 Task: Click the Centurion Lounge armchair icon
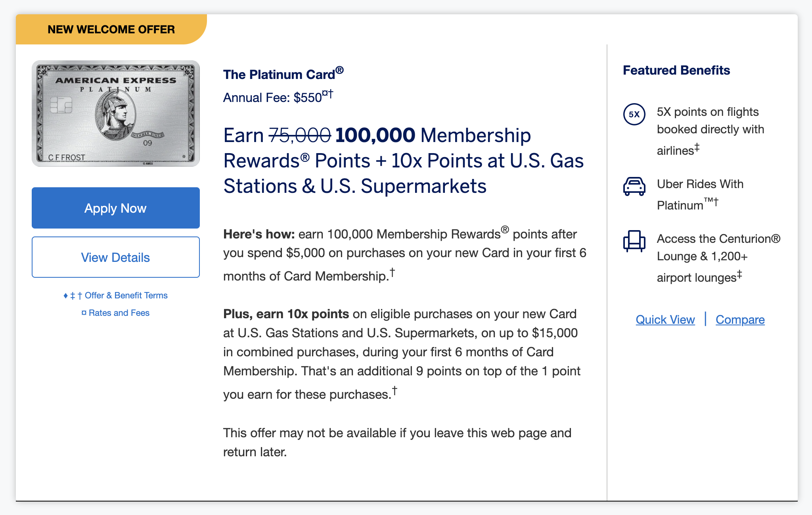pos(634,241)
